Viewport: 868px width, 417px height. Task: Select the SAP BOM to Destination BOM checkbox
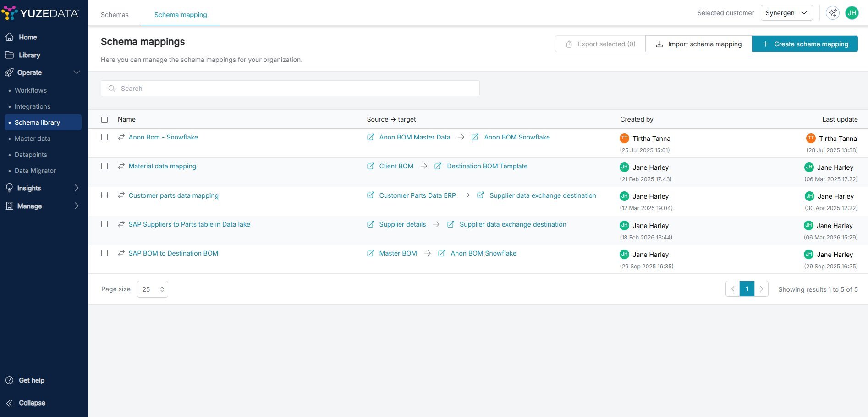pyautogui.click(x=104, y=253)
